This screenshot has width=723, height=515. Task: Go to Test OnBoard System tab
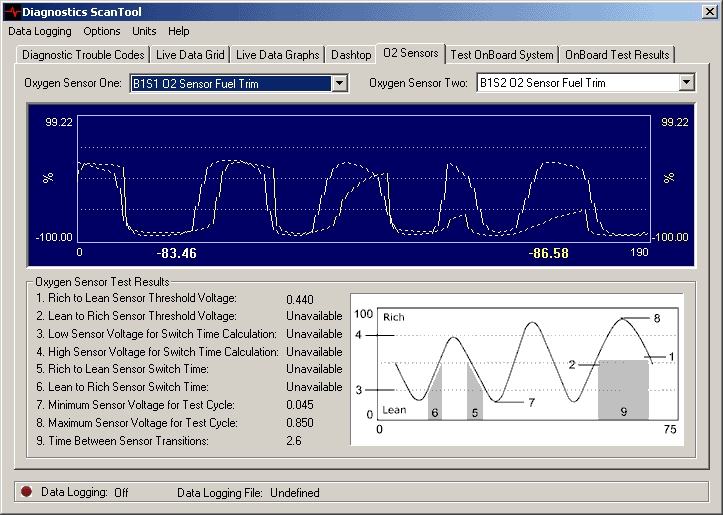(x=501, y=55)
